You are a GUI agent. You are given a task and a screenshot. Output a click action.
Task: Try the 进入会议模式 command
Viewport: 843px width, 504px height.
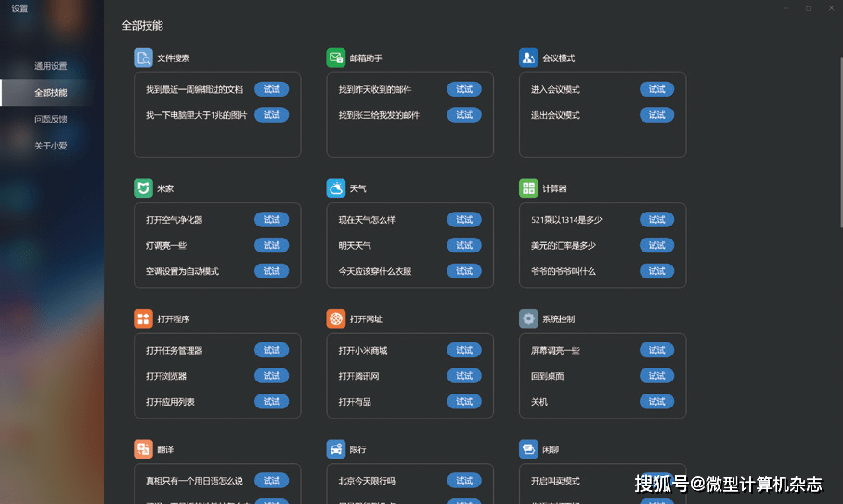656,89
